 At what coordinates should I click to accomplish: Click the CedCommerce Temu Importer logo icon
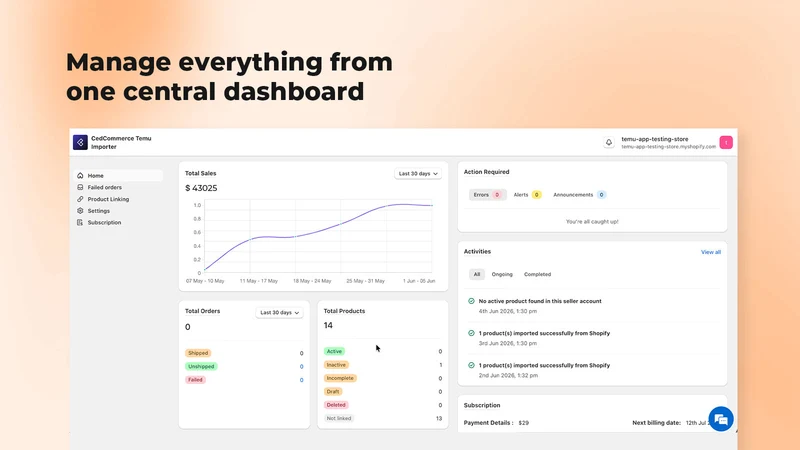[80, 142]
